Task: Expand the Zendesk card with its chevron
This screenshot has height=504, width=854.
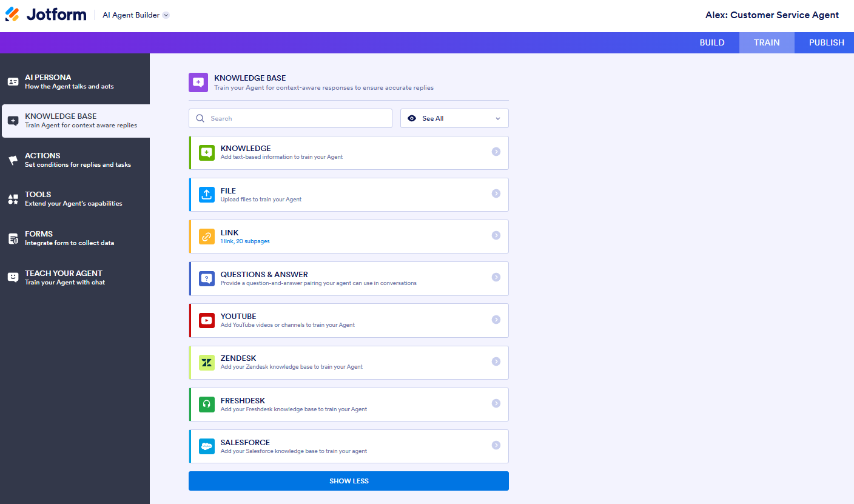Action: click(x=496, y=362)
